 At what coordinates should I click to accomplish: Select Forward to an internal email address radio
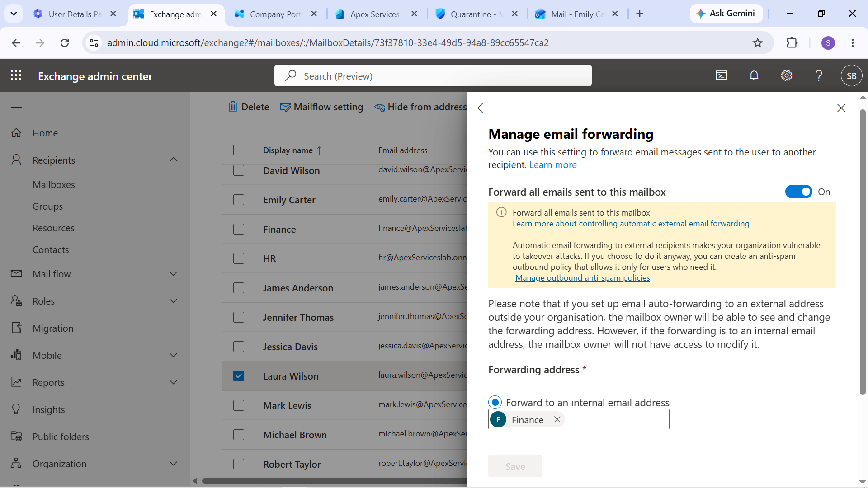[495, 402]
